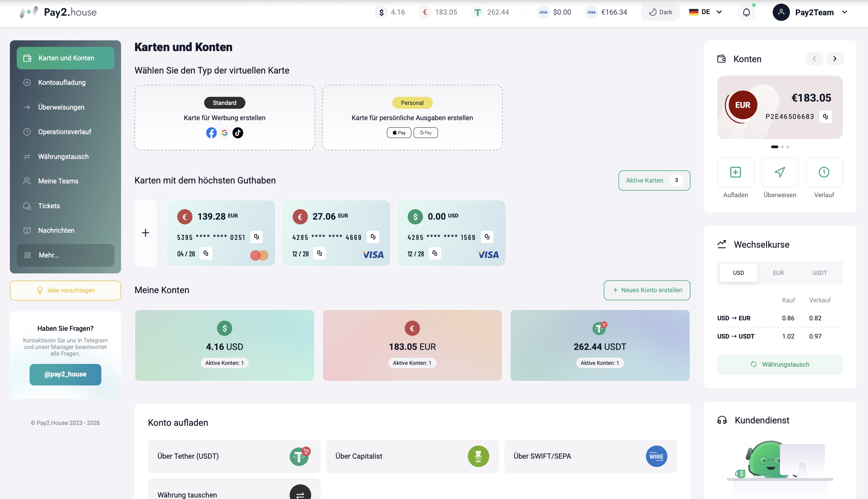Expand the DE language dropdown
Viewport: 868px width, 499px height.
705,12
